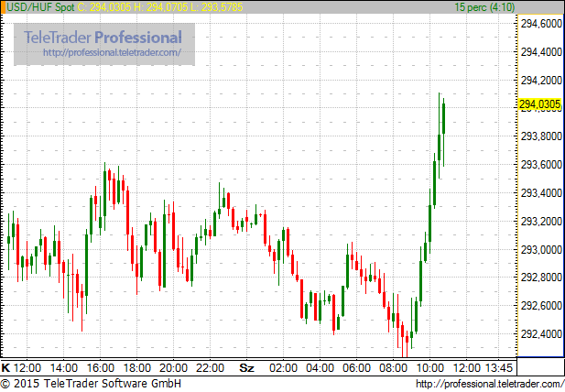Click the low value L: 293,5785
Screen dimensions: 565x392
(x=217, y=7)
